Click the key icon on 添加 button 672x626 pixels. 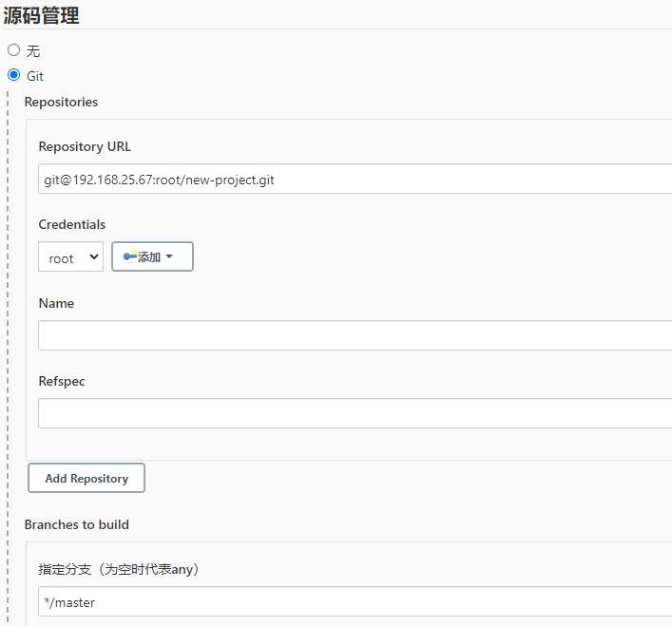pos(130,256)
